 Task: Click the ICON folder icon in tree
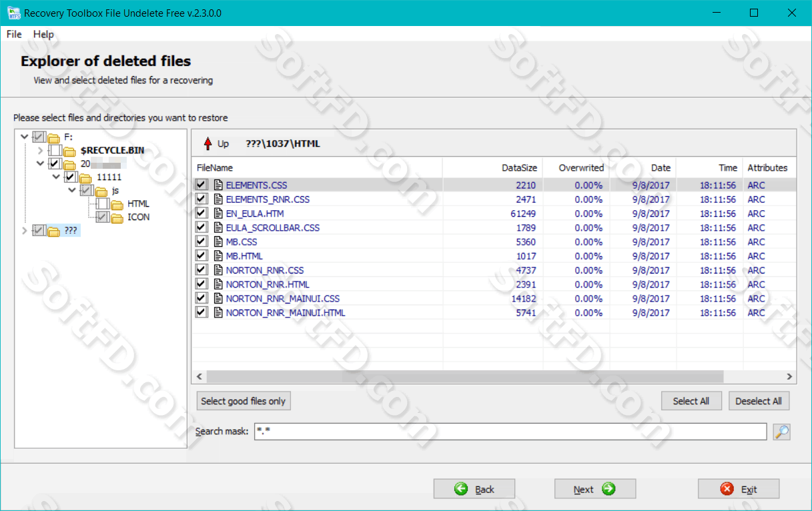(117, 217)
